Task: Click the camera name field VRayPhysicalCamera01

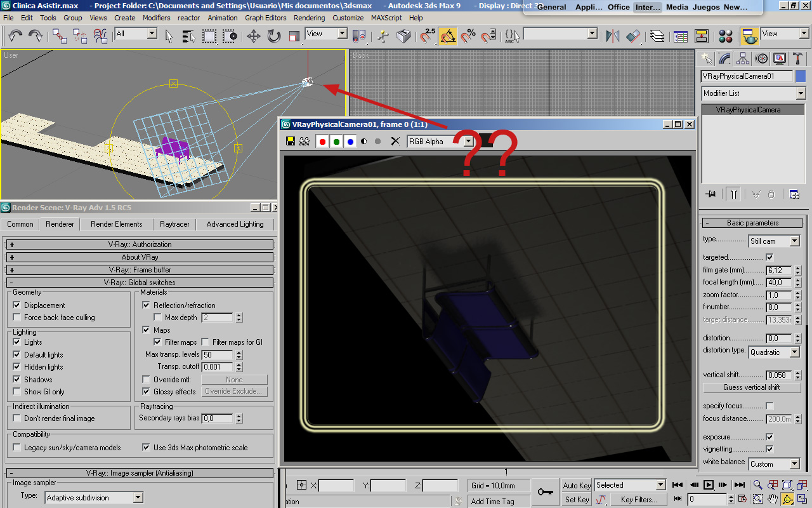Action: 747,76
